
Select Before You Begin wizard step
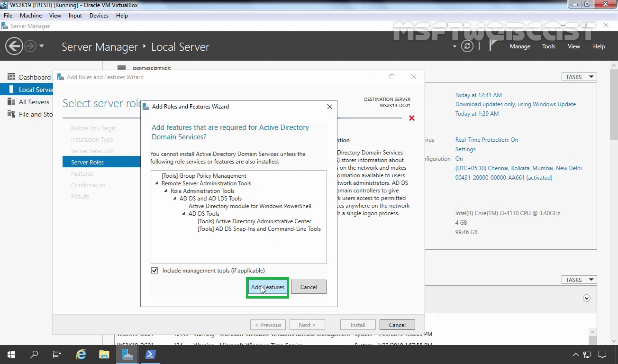(93, 128)
